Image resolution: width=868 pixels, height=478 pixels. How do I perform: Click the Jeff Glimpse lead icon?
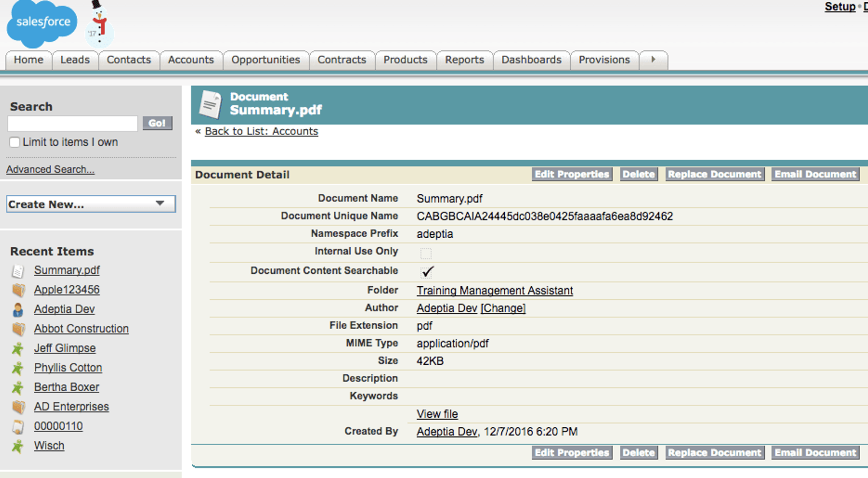[x=18, y=349]
